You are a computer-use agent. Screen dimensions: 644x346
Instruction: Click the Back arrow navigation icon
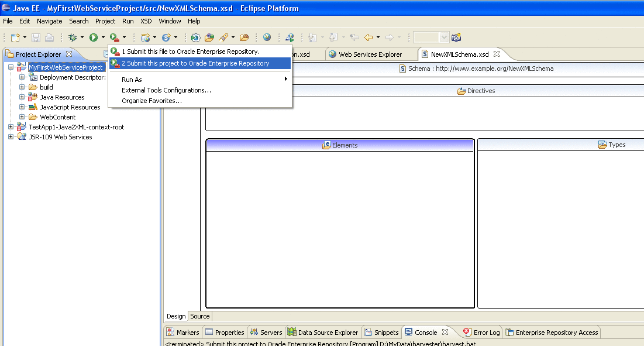pyautogui.click(x=369, y=38)
